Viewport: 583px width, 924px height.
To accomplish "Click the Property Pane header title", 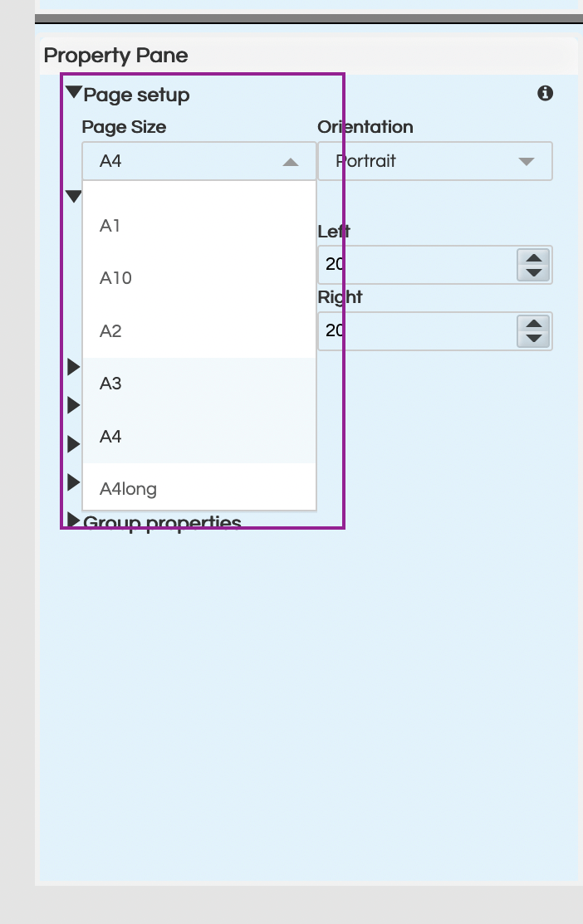I will (x=115, y=56).
